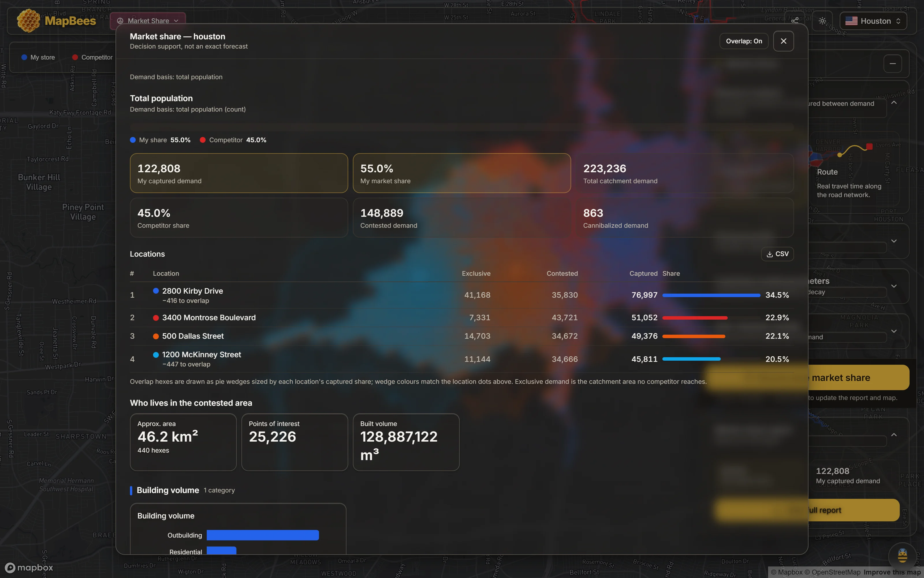Click the Outbuilding bar in Building volume chart
The image size is (924, 578).
point(263,535)
